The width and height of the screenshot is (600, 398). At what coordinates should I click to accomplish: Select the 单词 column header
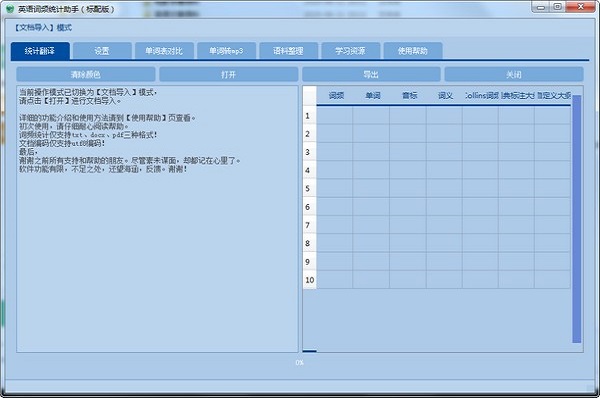click(x=372, y=96)
